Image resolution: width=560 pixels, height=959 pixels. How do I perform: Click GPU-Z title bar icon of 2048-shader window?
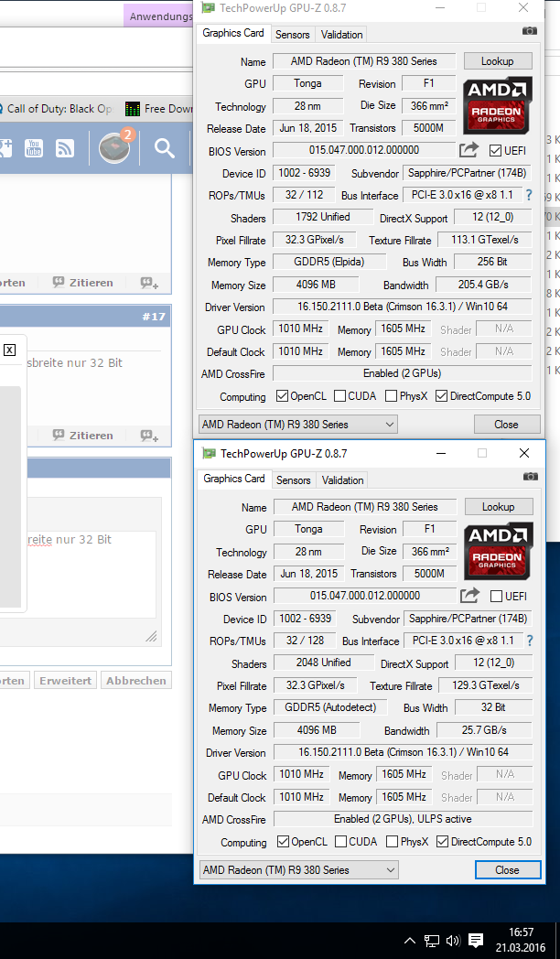tap(209, 453)
